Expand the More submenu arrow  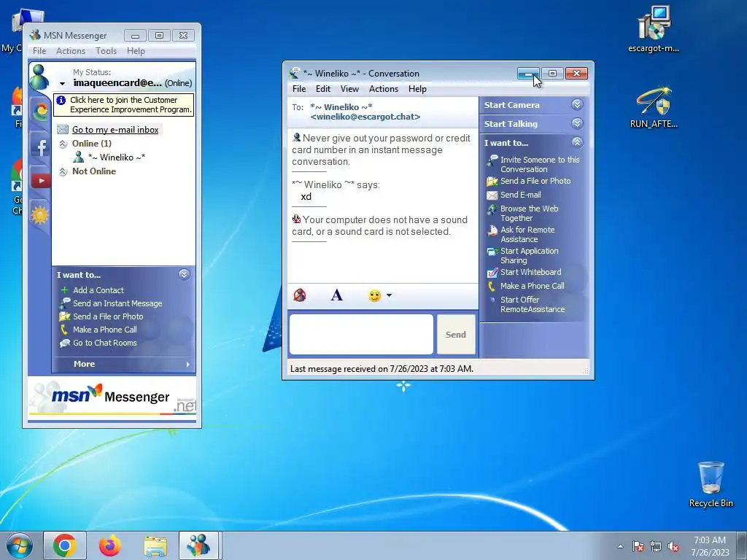(187, 365)
